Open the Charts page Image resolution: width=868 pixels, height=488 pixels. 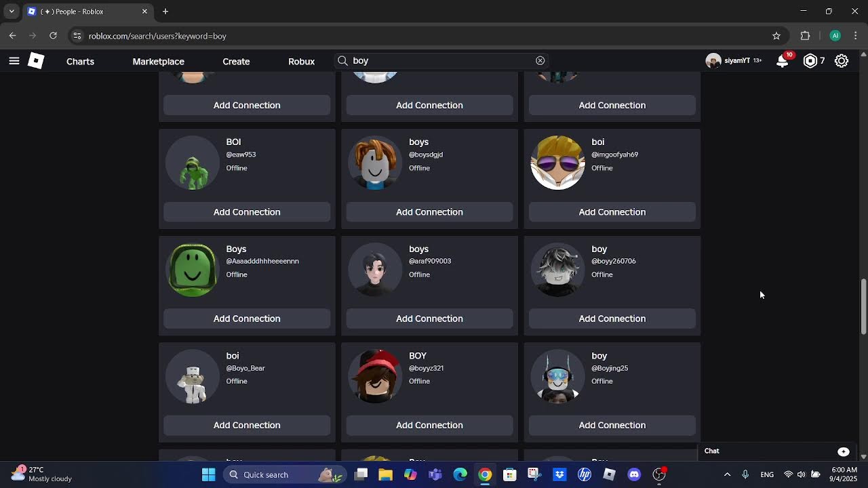click(x=80, y=61)
